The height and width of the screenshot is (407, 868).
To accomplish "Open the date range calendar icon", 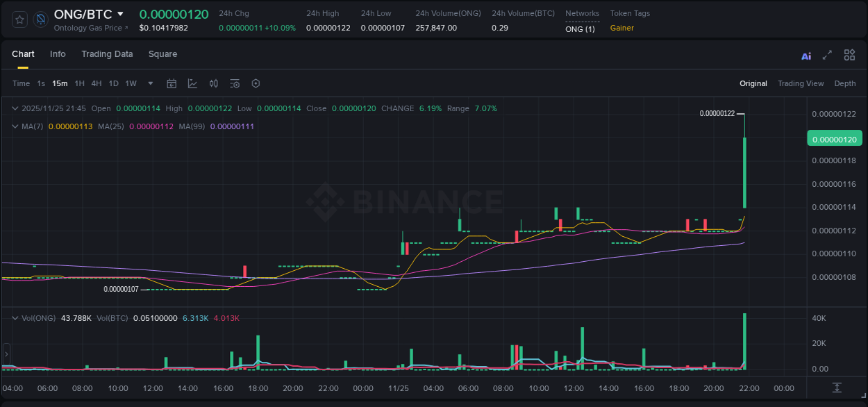I will [172, 83].
